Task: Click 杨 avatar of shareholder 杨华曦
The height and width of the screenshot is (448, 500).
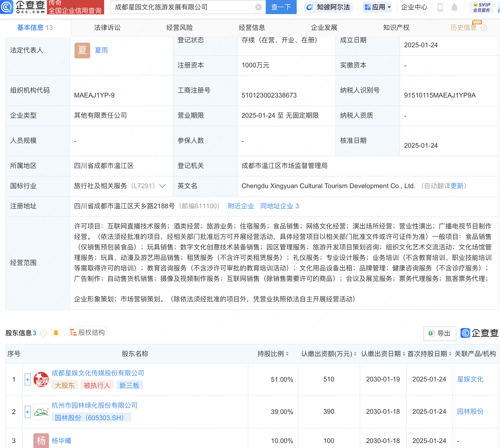Action: point(41,440)
